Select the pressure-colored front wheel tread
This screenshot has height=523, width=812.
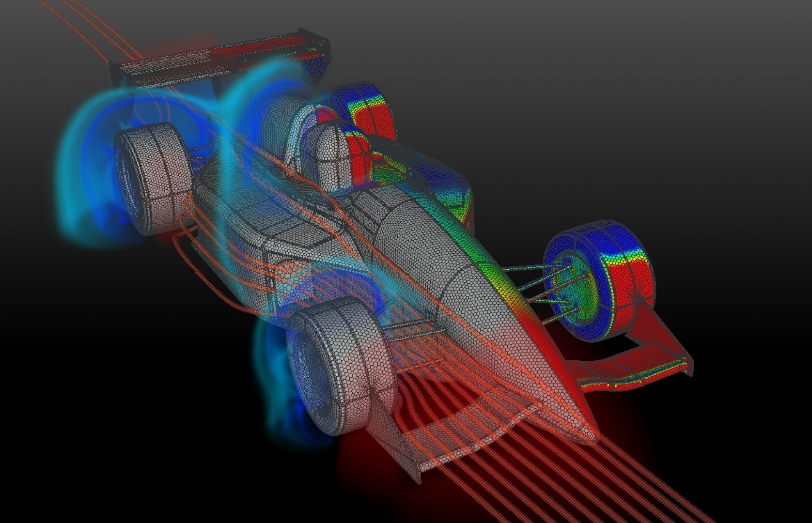pos(630,286)
